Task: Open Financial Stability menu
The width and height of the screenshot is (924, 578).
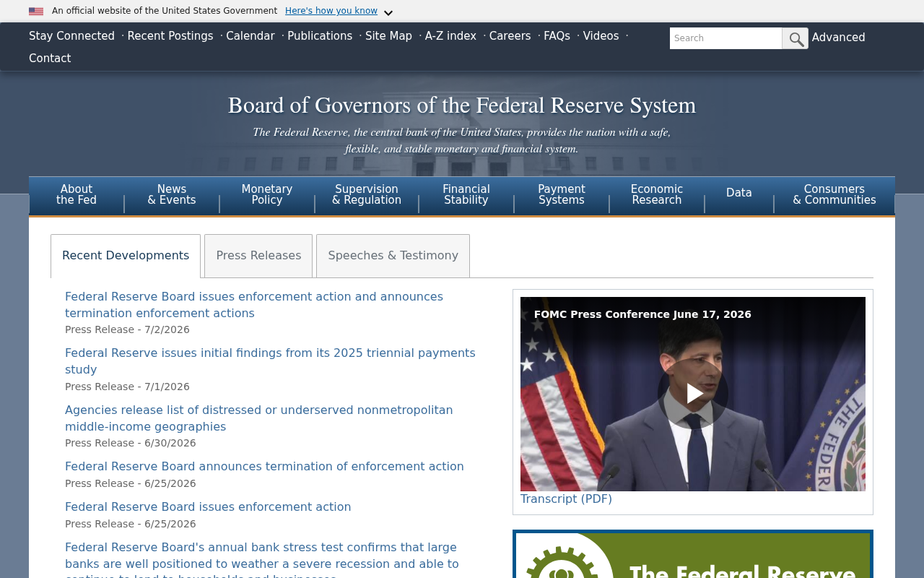Action: (x=466, y=195)
